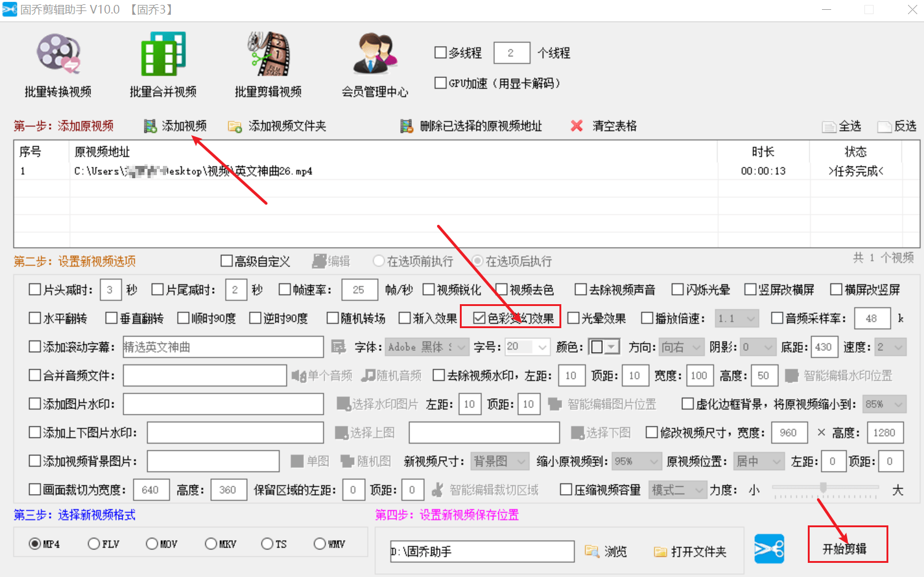Click the 编辑 icon next to 高级自定义

click(319, 261)
